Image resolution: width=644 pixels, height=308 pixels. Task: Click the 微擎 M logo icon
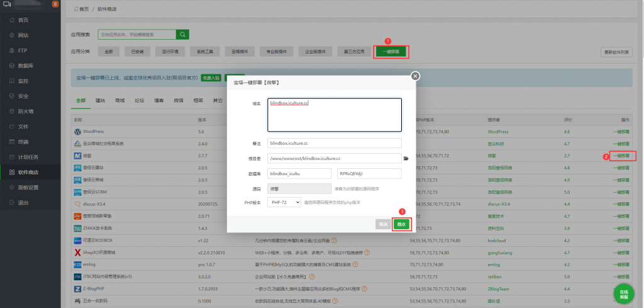77,156
